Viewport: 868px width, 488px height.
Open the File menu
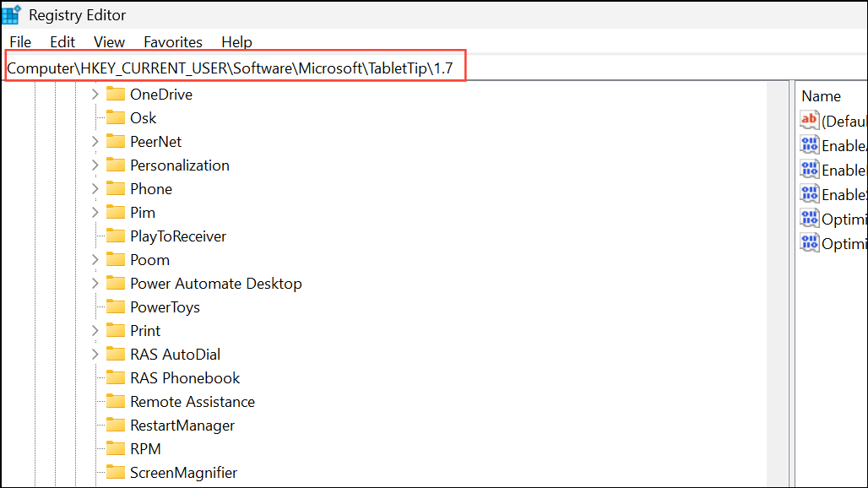tap(20, 41)
